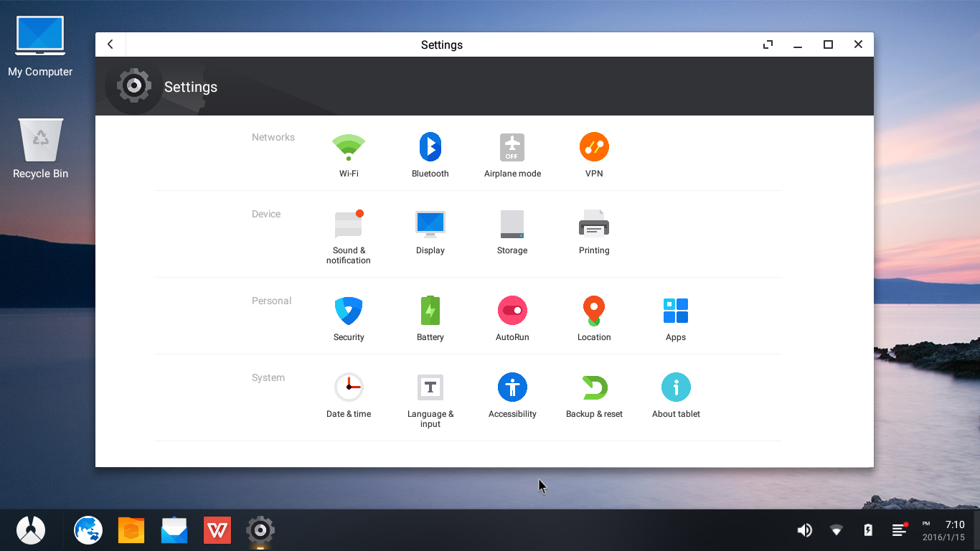Open the Storage page
980x551 pixels.
(512, 230)
